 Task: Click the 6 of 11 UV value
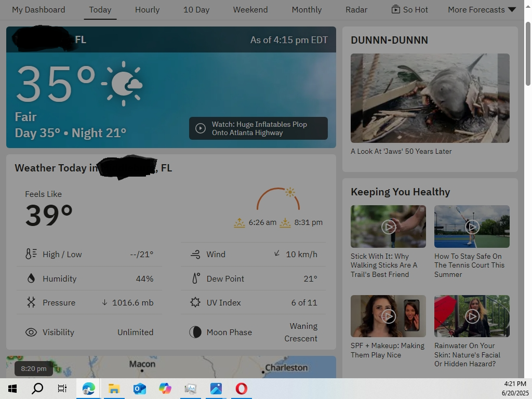(x=304, y=303)
